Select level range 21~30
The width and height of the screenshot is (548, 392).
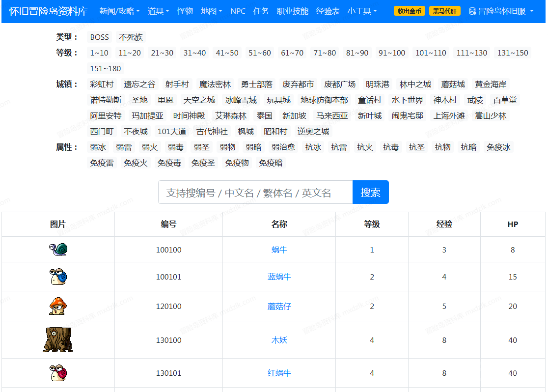click(162, 53)
